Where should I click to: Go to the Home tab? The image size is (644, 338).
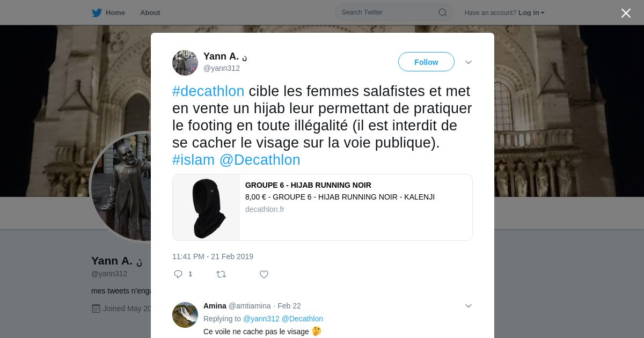coord(108,13)
